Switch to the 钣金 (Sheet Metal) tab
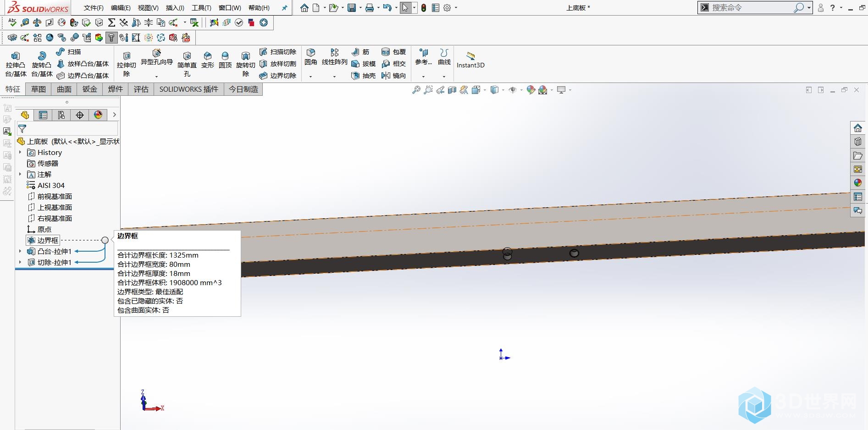 pos(90,89)
